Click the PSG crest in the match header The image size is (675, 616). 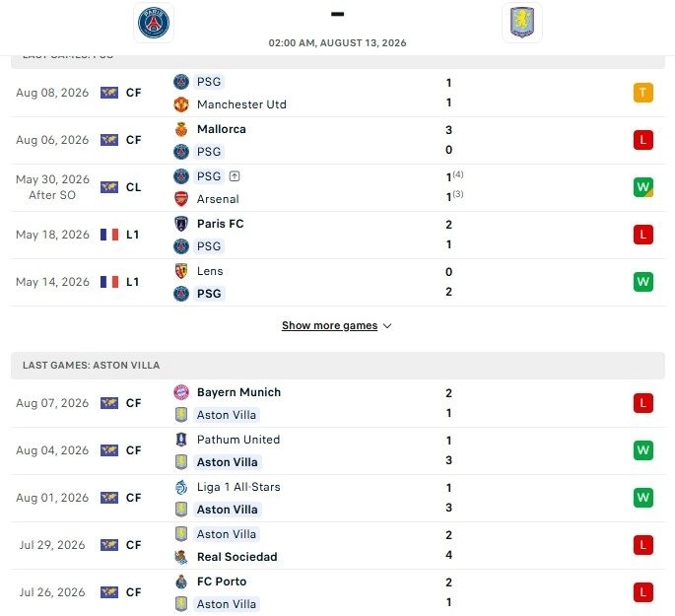pyautogui.click(x=154, y=23)
